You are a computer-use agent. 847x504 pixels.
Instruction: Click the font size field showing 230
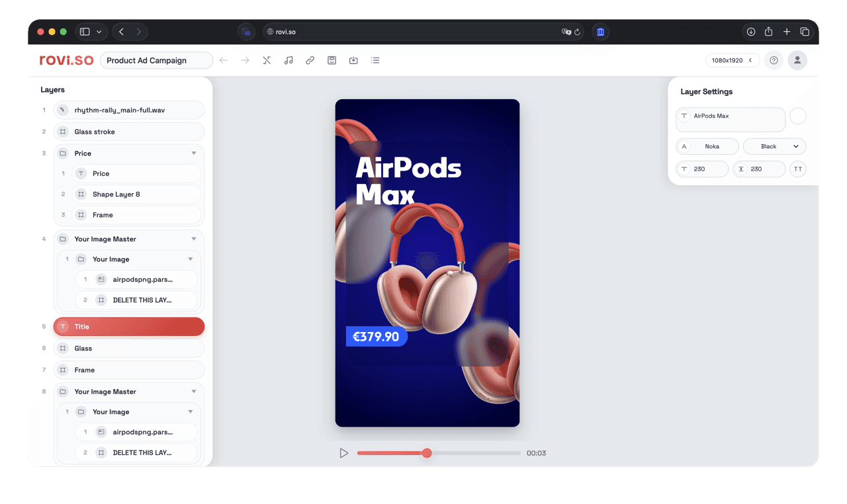(x=702, y=169)
